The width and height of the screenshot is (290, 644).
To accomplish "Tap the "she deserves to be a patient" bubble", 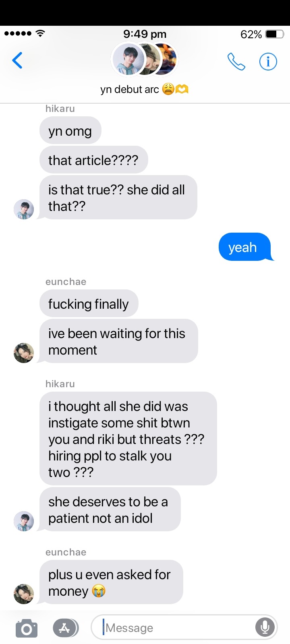I will 110,509.
